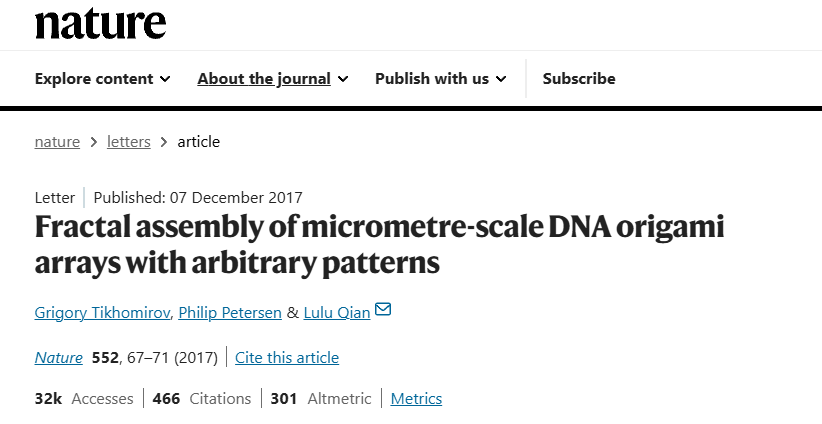Click the italic Nature journal link
This screenshot has height=424, width=822.
coord(59,357)
